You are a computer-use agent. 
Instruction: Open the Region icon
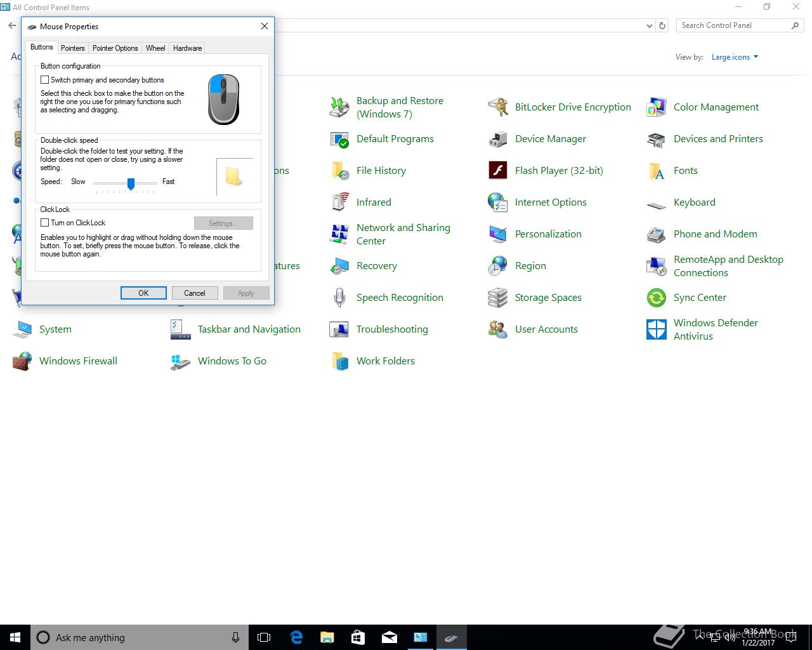[498, 266]
